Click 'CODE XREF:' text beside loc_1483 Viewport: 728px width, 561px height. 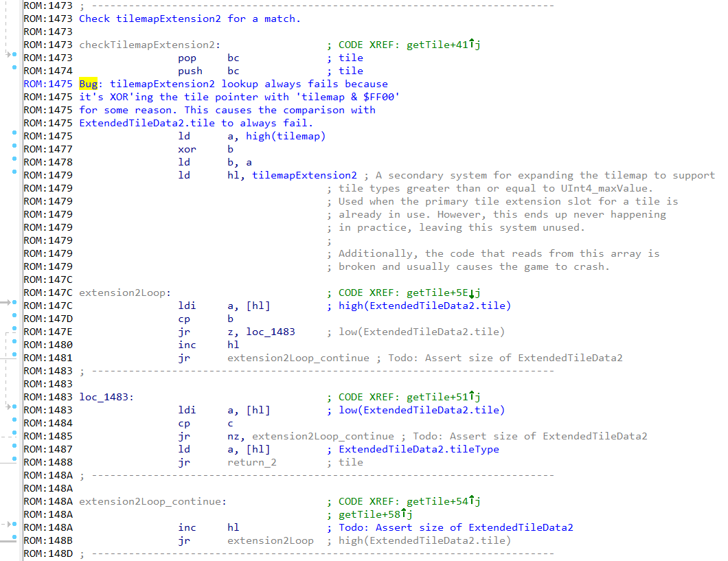point(369,397)
